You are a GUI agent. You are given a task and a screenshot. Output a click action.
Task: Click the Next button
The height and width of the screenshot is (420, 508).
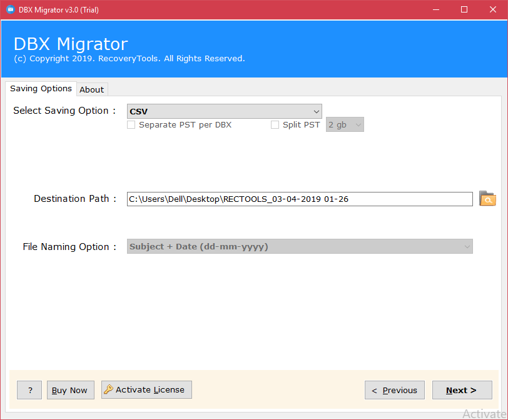(462, 390)
